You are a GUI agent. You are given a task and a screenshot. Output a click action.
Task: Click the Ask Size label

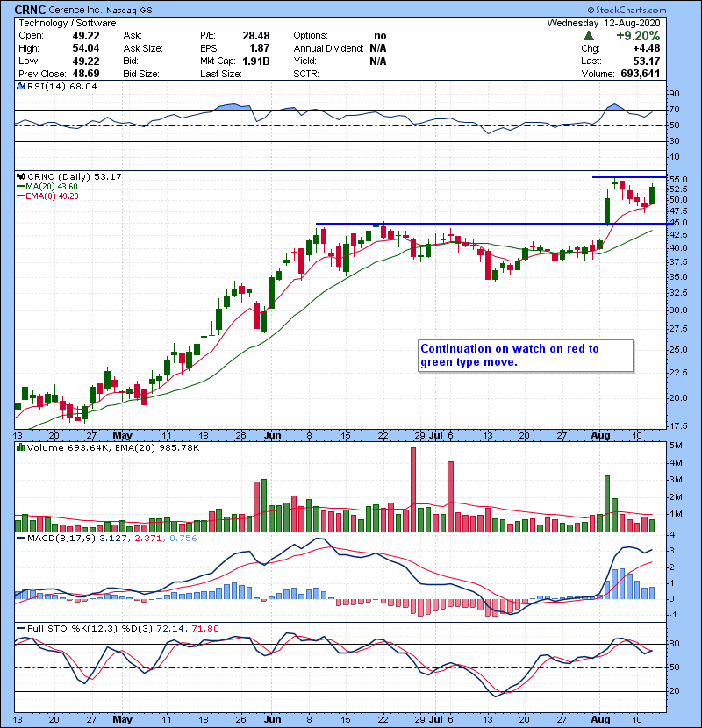143,48
